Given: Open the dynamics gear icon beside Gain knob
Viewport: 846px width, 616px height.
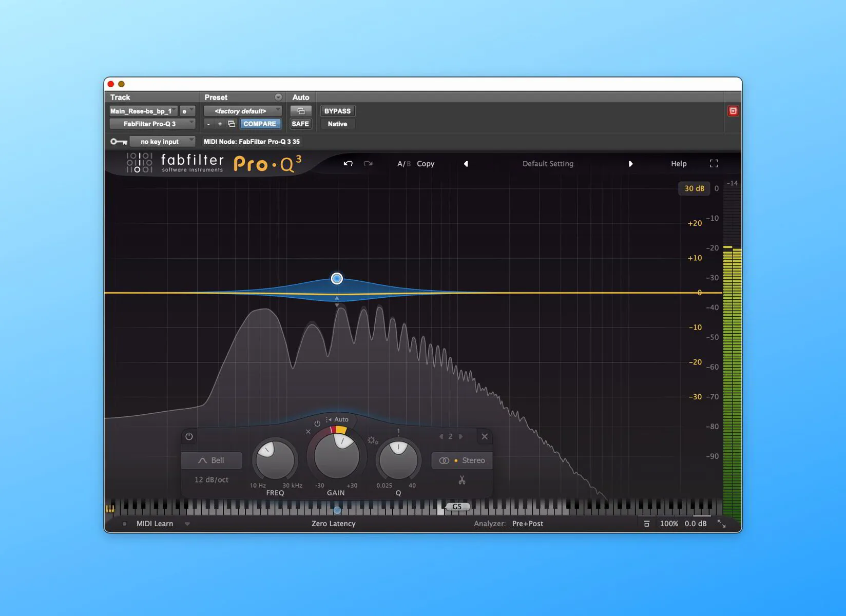Looking at the screenshot, I should click(373, 440).
